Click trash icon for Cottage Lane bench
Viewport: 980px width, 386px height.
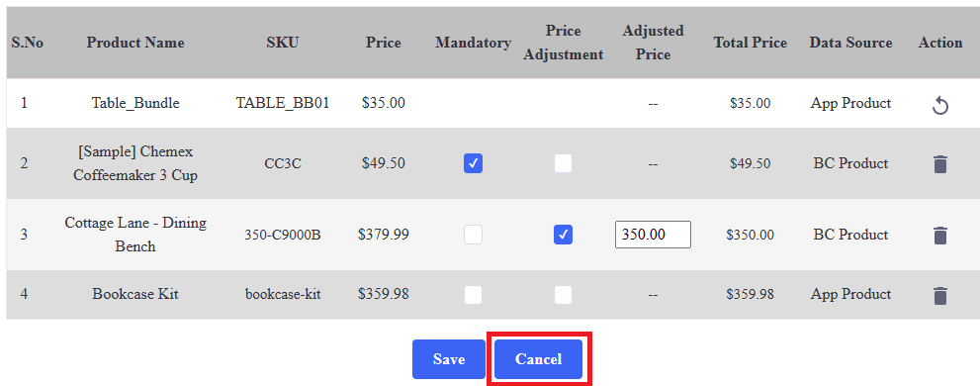click(x=940, y=236)
